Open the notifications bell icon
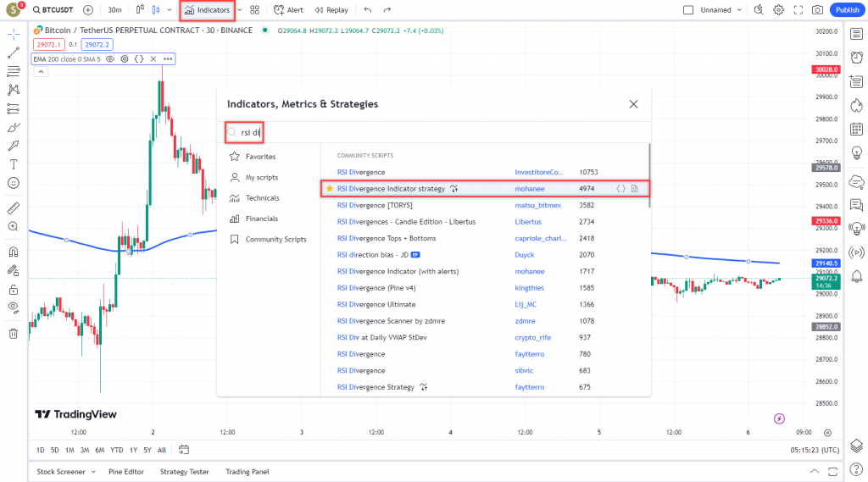The image size is (868, 482). click(856, 276)
